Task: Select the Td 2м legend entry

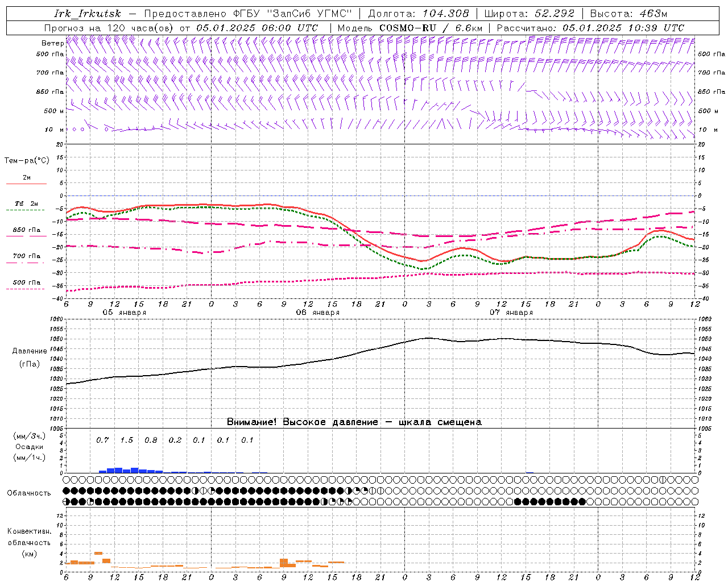Action: pos(26,203)
